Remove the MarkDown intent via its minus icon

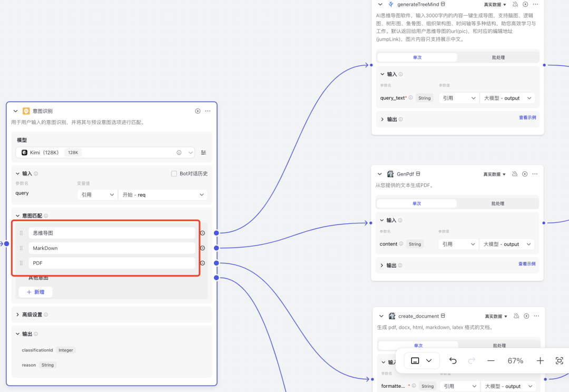click(x=203, y=248)
